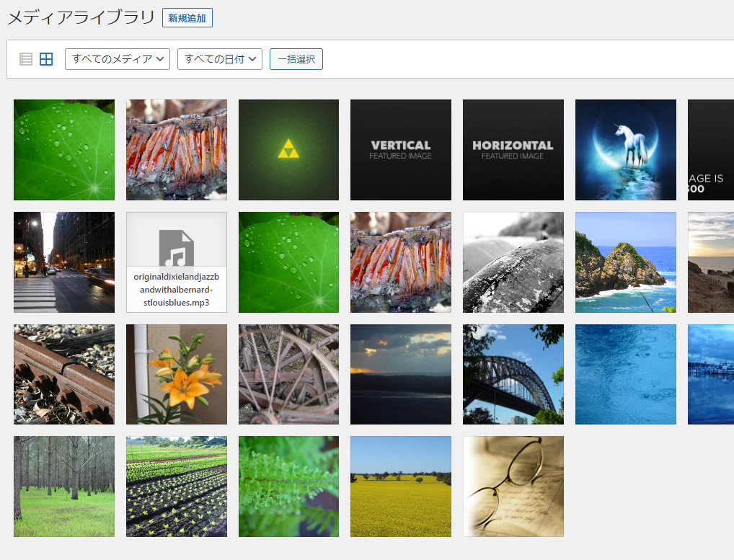
Task: Open the すべての日付 date filter dropdown
Action: (x=218, y=59)
